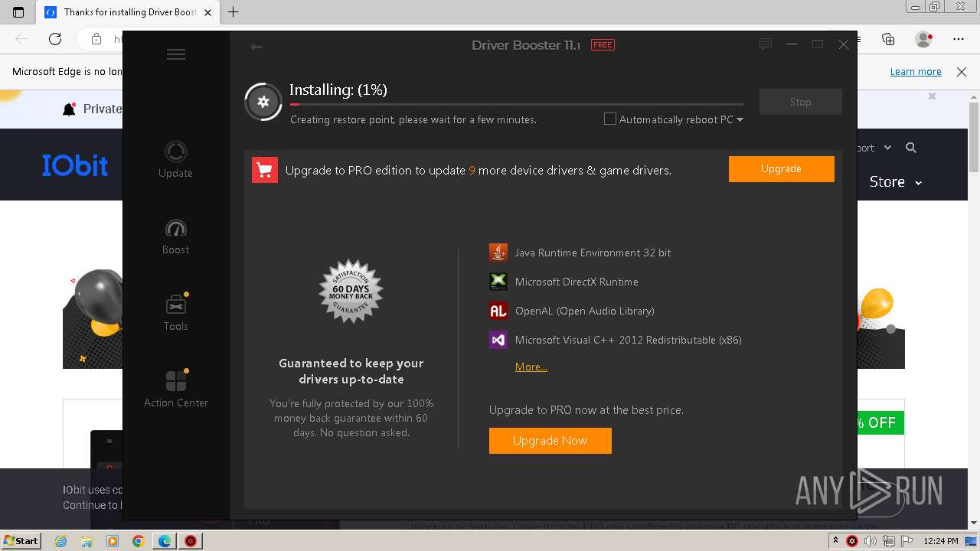The height and width of the screenshot is (551, 980).
Task: Click the installation progress bar
Action: [x=516, y=103]
